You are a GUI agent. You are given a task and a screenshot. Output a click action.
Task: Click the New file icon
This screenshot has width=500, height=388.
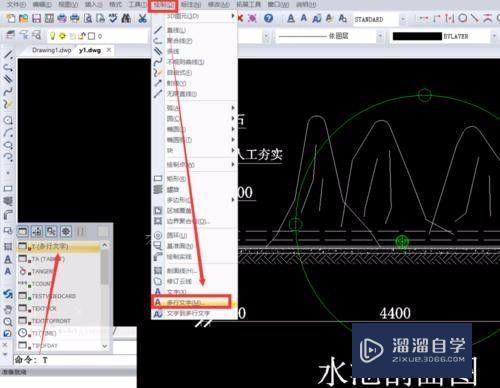click(10, 18)
